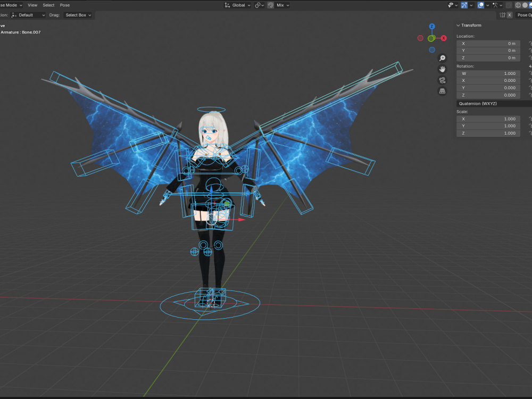Click the selectability and visibility eye icon
Screen dimensions: 532x399
tap(451, 5)
